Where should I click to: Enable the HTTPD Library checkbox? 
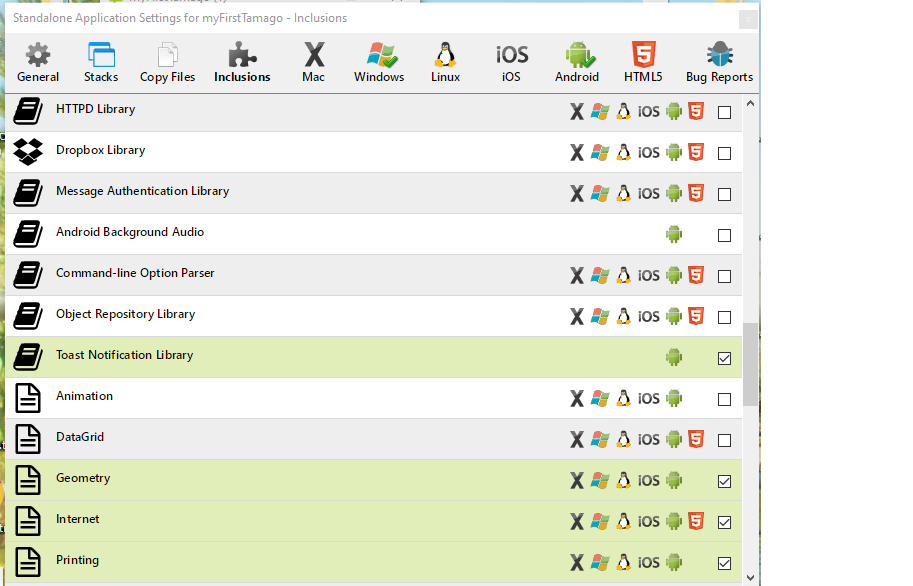click(x=724, y=113)
